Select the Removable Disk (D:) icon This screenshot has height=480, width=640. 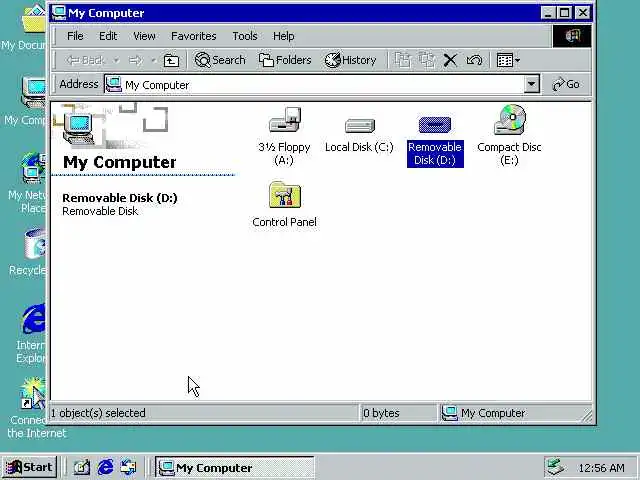[x=435, y=124]
